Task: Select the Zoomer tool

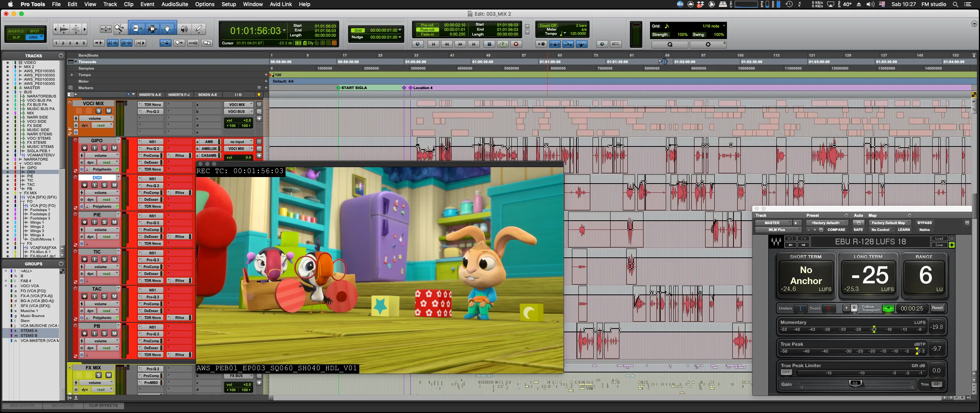Action: click(119, 29)
